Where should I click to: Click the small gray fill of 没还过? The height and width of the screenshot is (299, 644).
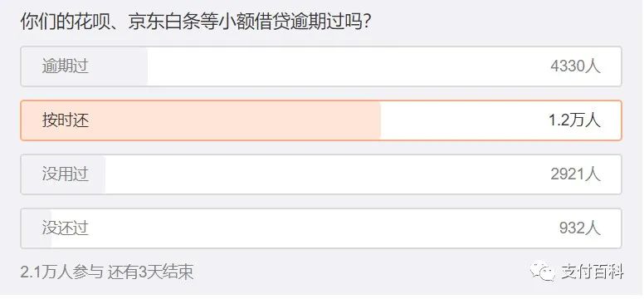[37, 228]
